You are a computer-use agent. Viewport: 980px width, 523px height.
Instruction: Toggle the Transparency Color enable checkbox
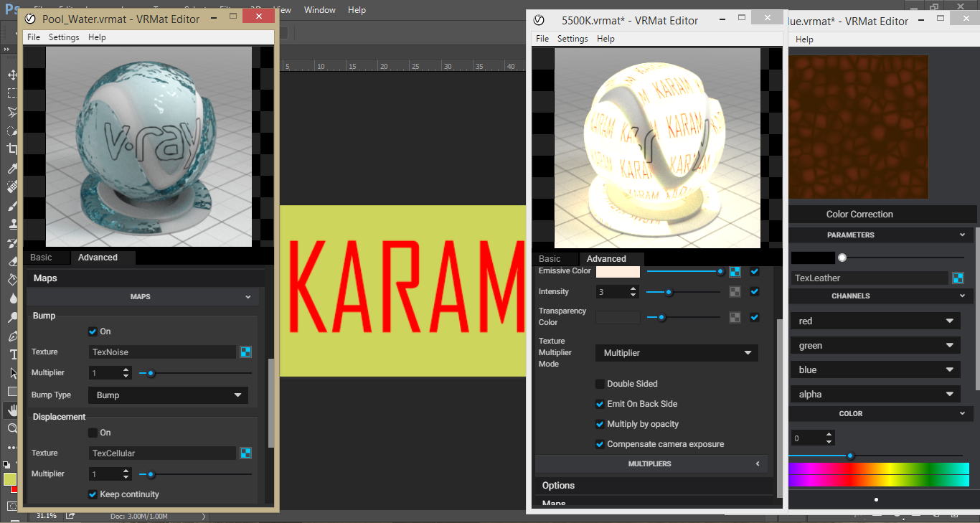point(754,317)
